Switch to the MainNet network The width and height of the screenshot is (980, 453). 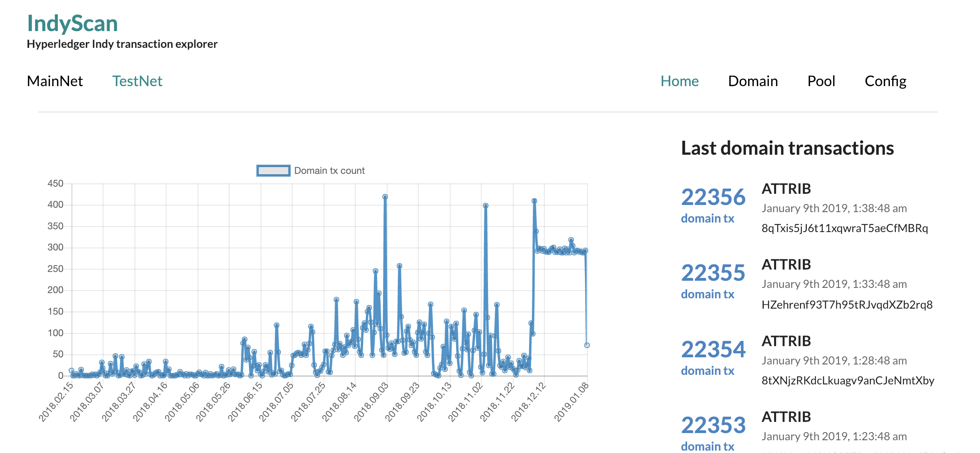(55, 81)
